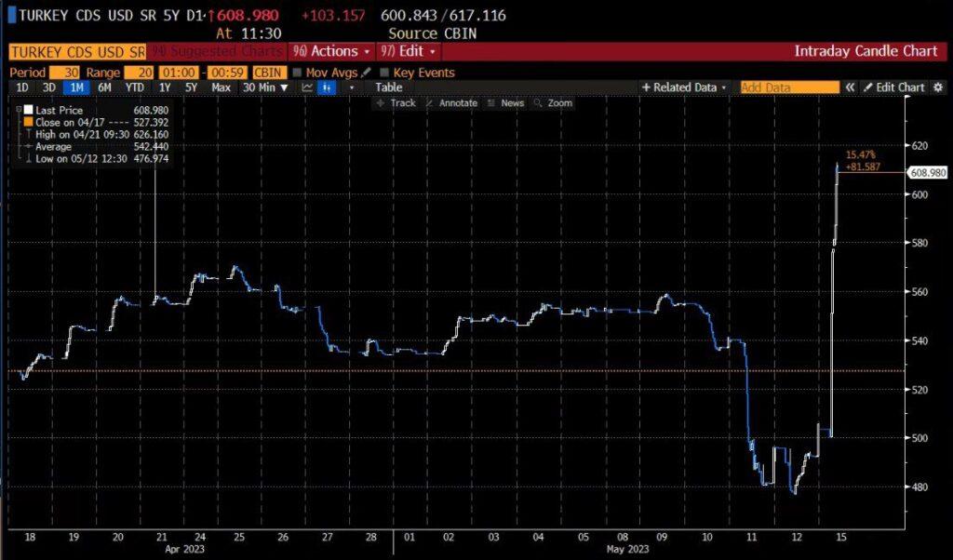This screenshot has width=953, height=560.
Task: Open chart settings gear icon
Action: tap(937, 87)
